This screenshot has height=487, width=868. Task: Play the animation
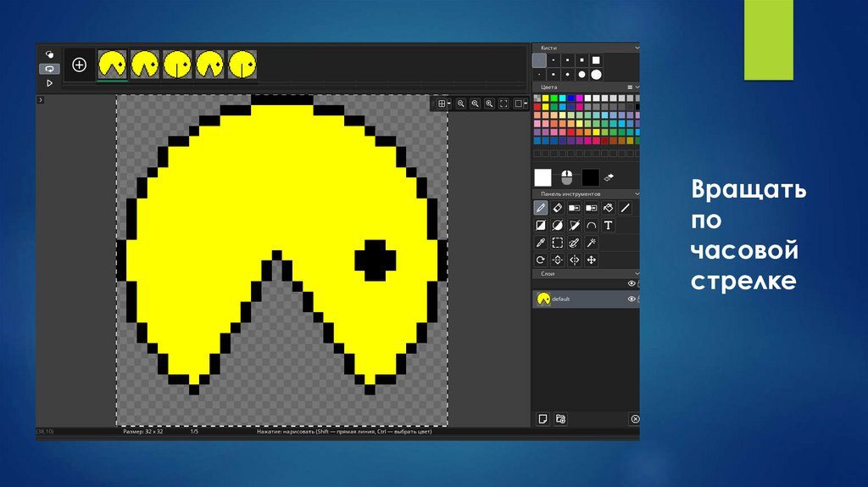(49, 83)
